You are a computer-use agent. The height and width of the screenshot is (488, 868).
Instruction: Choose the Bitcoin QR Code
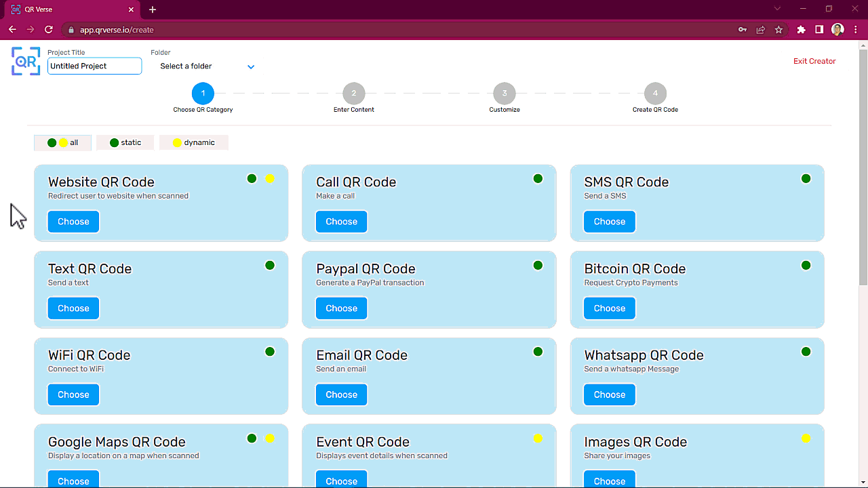pyautogui.click(x=610, y=308)
